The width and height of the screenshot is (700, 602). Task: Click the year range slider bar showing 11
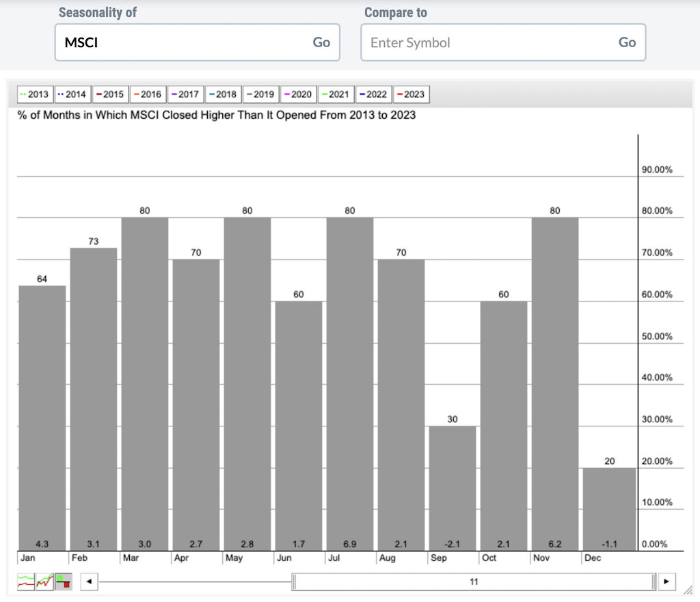coord(474,582)
